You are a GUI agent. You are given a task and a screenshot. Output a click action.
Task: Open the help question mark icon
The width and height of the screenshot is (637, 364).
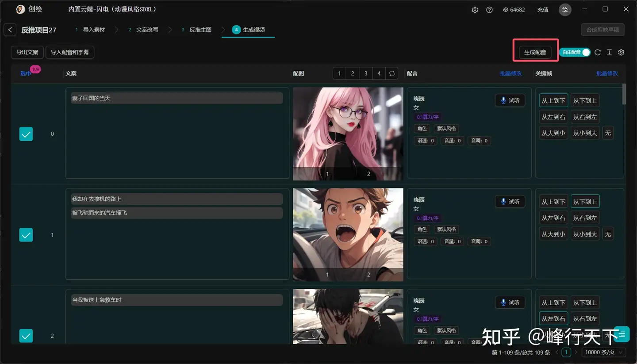point(489,10)
